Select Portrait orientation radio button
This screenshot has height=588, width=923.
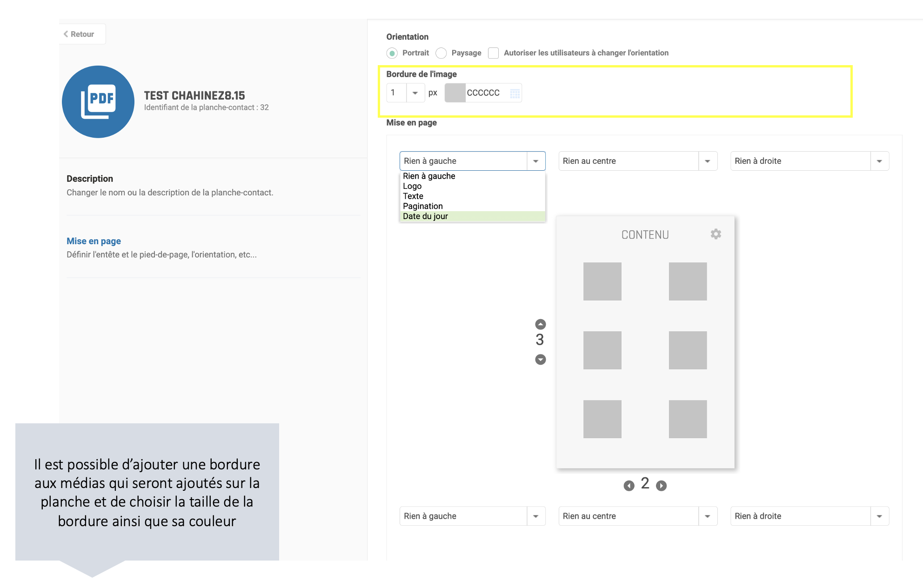point(392,53)
